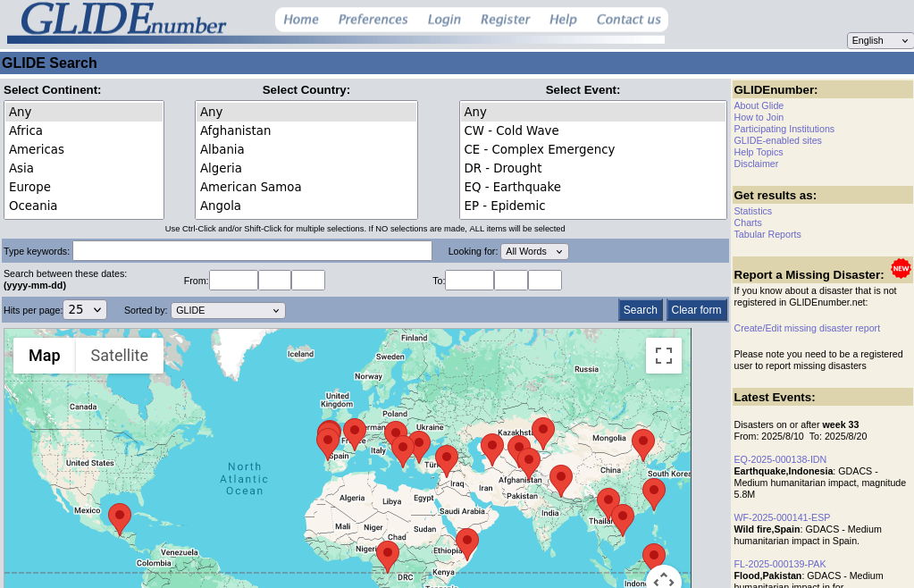914x588 pixels.
Task: Click the map marker over Mongolia region
Action: [643, 445]
